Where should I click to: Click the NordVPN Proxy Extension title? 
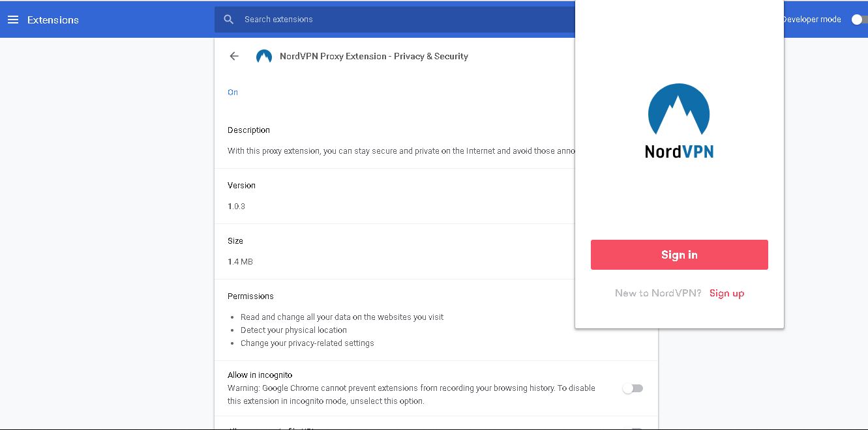click(x=374, y=57)
